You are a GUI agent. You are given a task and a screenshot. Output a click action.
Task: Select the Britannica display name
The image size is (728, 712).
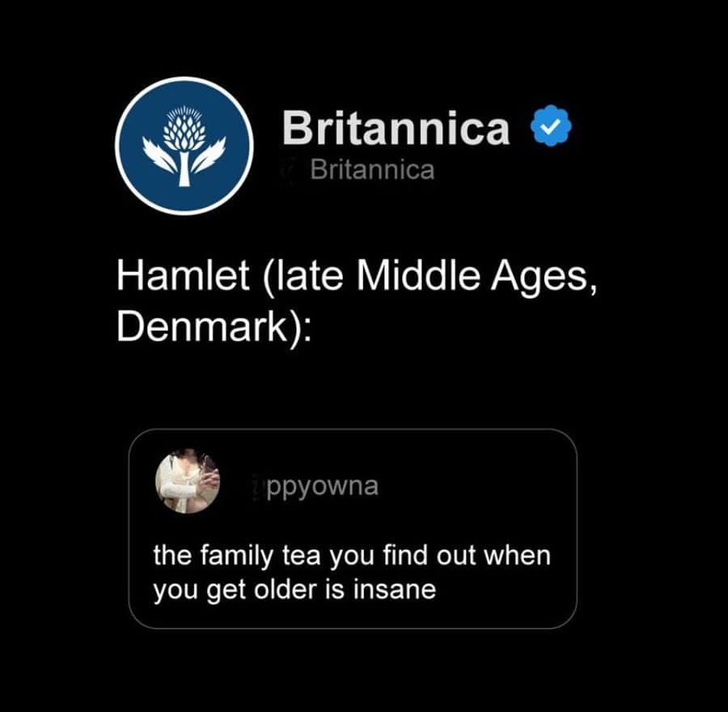(396, 125)
